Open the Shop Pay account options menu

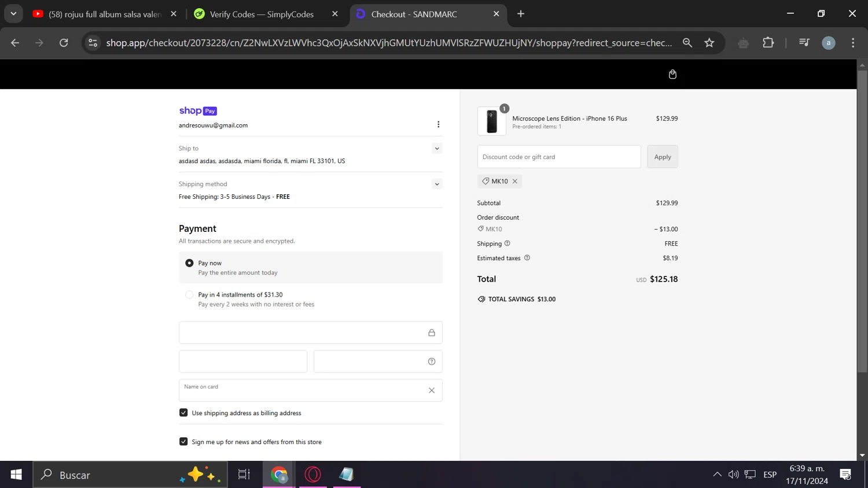tap(438, 124)
